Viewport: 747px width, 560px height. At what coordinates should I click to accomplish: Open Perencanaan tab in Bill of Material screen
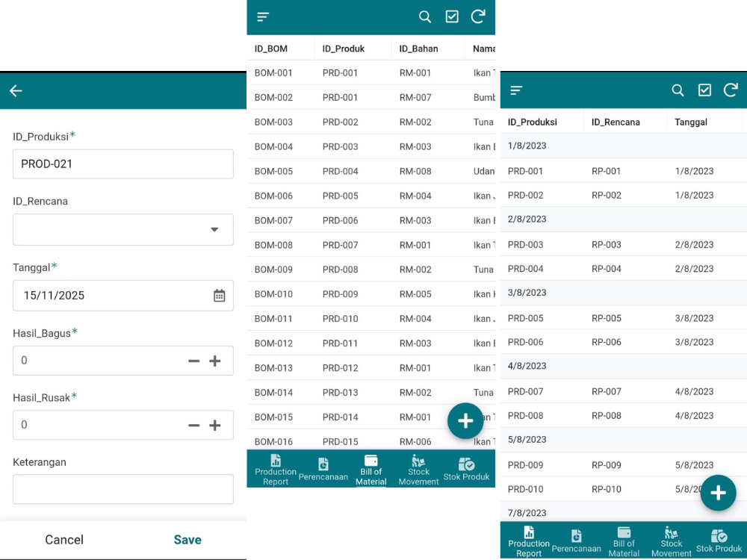coord(323,470)
